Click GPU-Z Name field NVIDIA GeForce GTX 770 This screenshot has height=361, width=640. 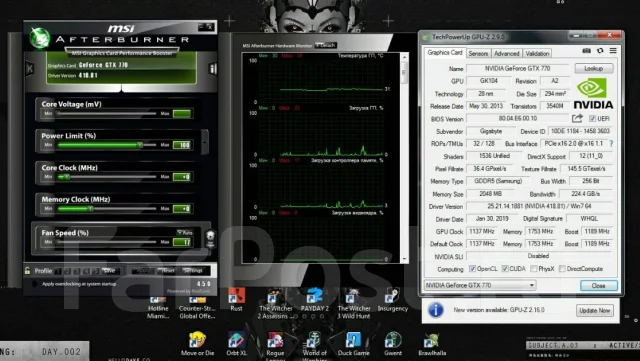click(x=518, y=69)
